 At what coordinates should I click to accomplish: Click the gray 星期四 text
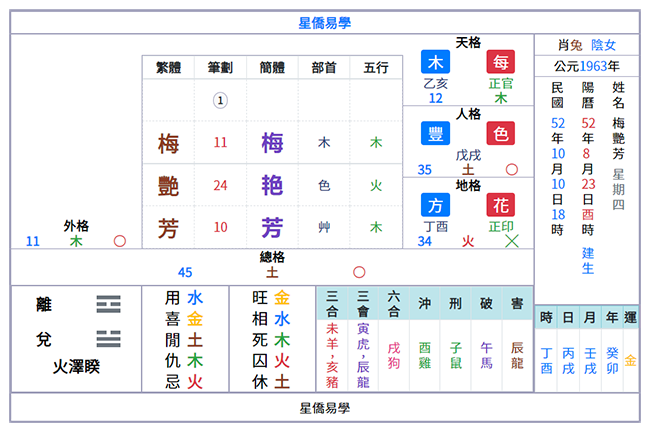tap(618, 189)
